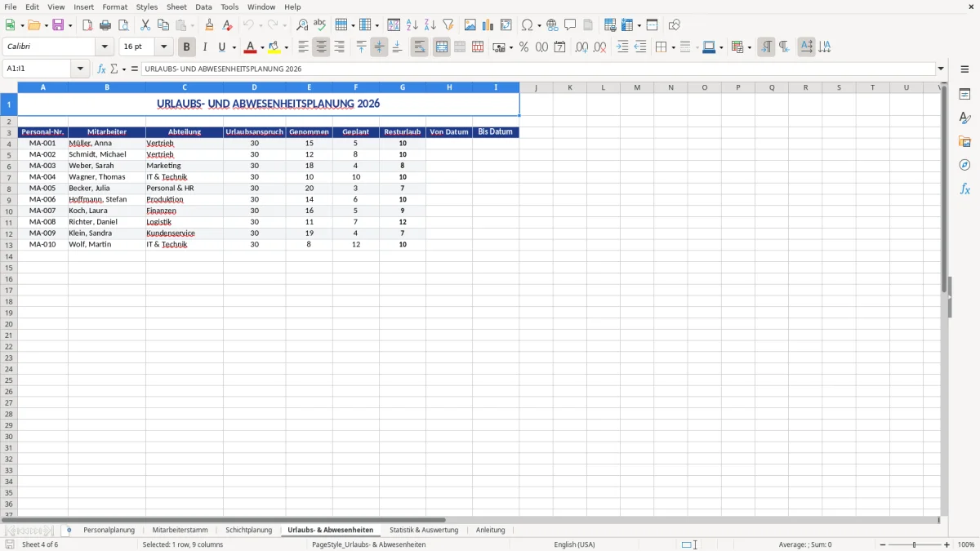Viewport: 980px width, 551px height.
Task: Insert a chart
Action: point(487,24)
